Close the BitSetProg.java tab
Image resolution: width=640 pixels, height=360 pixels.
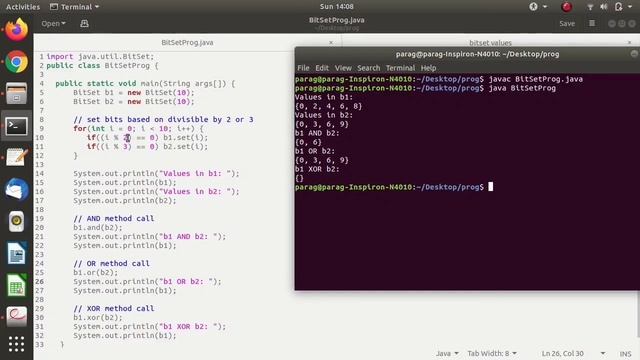click(331, 42)
